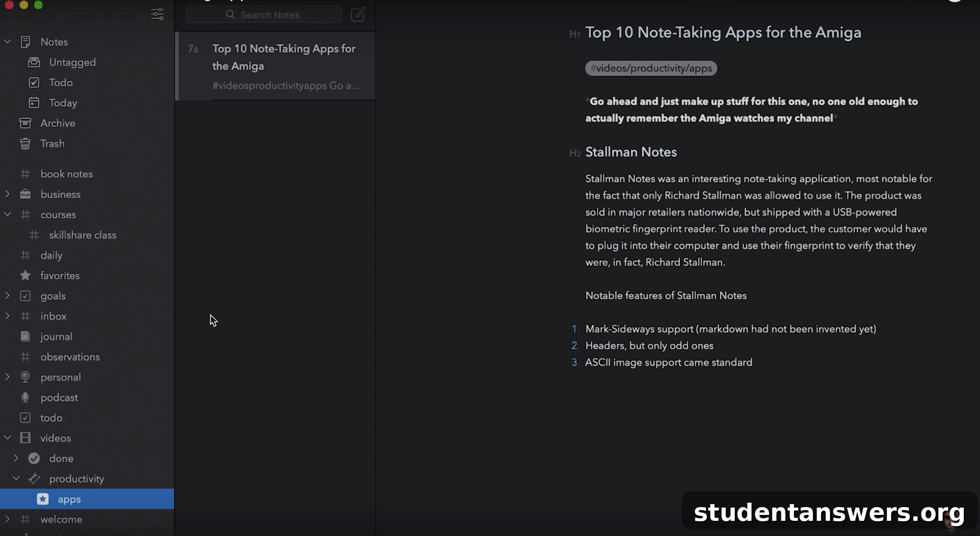Click the podcast microphone icon
Image resolution: width=980 pixels, height=536 pixels.
[x=25, y=397]
